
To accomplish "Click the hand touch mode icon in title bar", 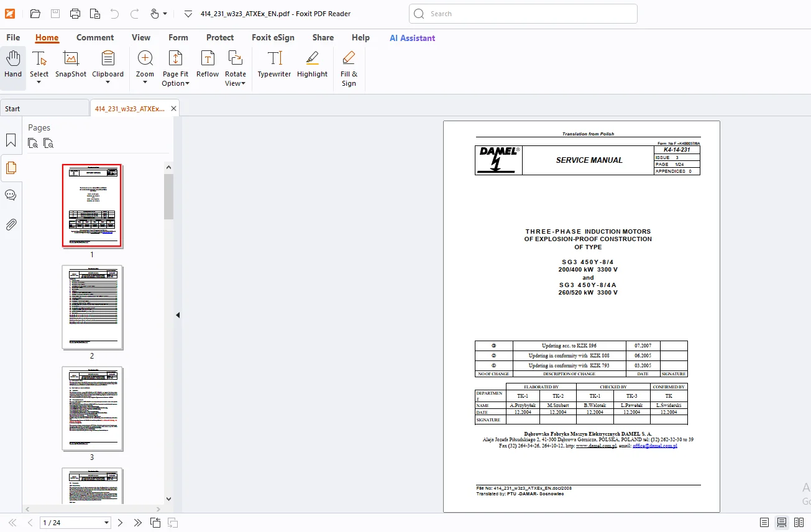I will [x=155, y=14].
